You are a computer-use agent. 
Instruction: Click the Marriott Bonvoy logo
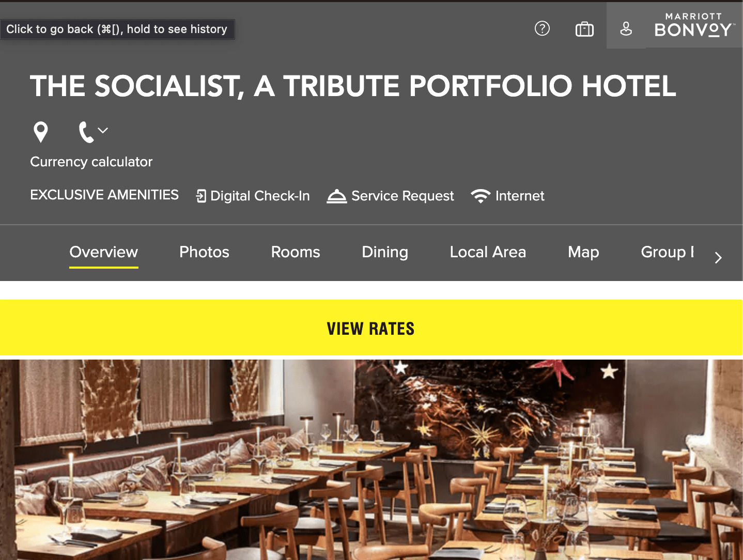pyautogui.click(x=694, y=25)
